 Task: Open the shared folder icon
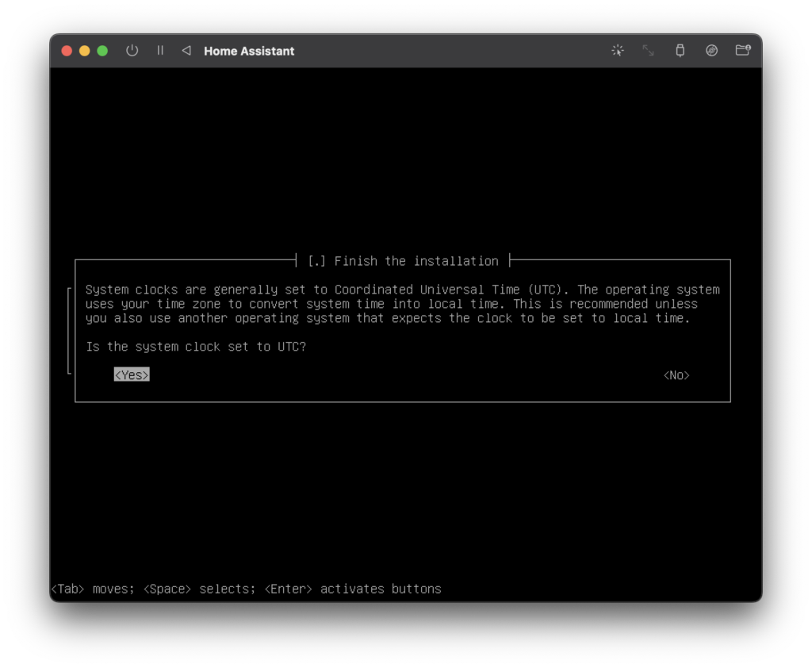pyautogui.click(x=743, y=50)
